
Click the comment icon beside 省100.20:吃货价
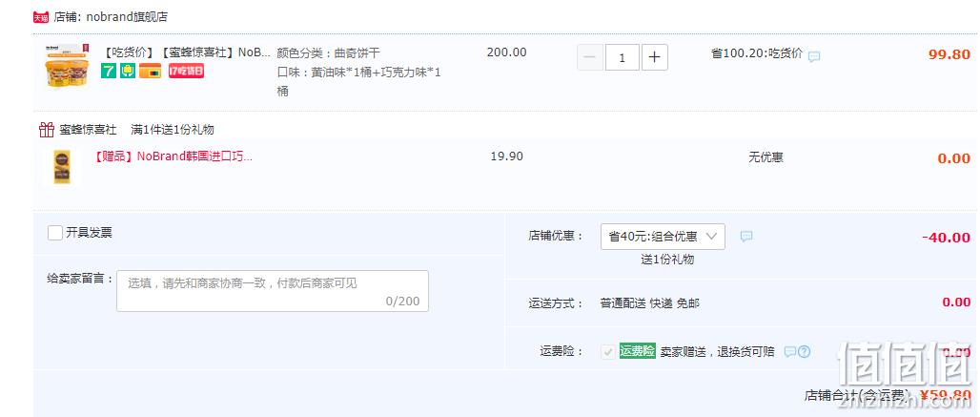coord(814,57)
